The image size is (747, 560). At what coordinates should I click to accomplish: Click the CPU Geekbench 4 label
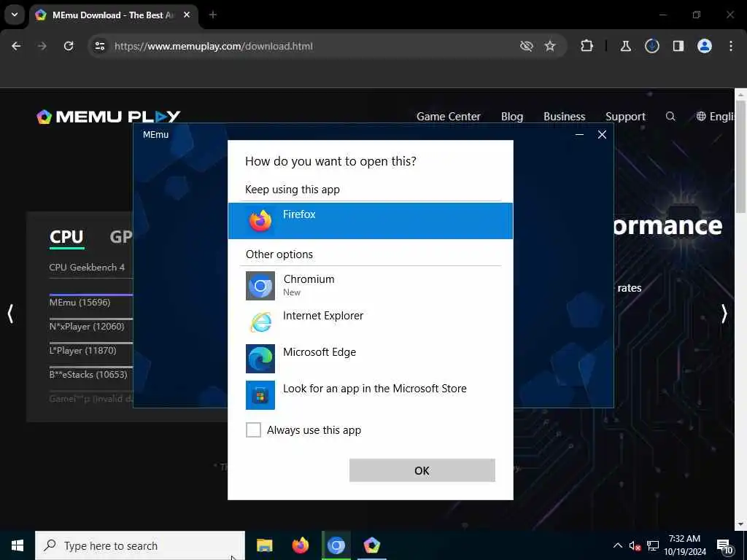(x=87, y=267)
